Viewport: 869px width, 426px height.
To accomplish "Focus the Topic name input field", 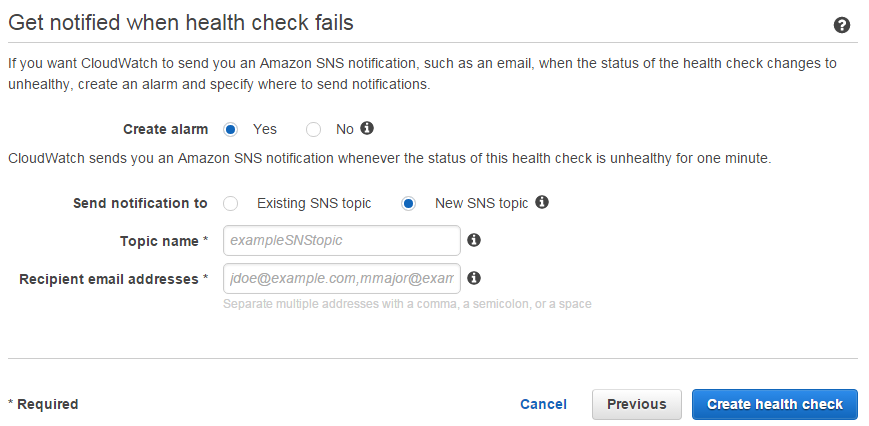I will tap(342, 240).
